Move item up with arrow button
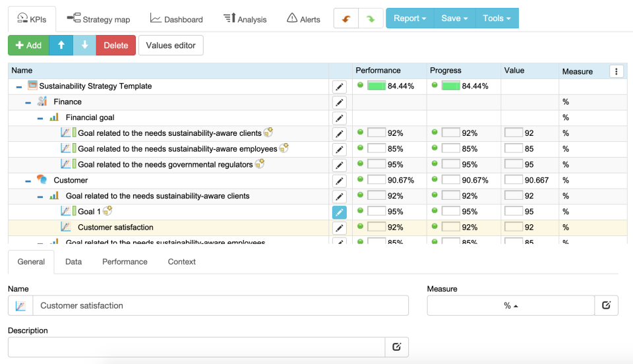The height and width of the screenshot is (364, 633). point(61,45)
